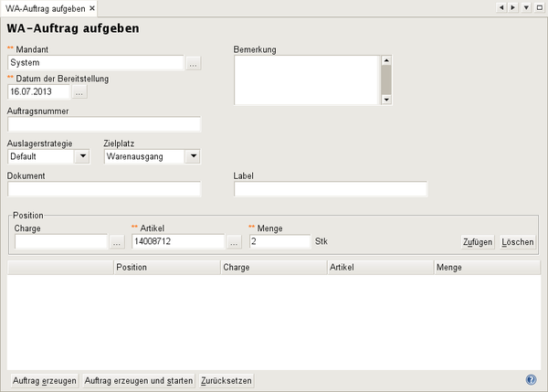The image size is (548, 392).
Task: Focus the Mandant input field
Action: point(95,63)
